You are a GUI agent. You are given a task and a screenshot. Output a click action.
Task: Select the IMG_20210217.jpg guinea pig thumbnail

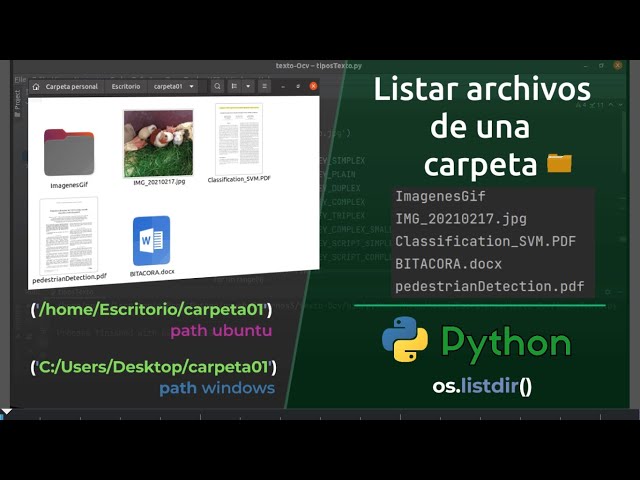click(x=158, y=144)
